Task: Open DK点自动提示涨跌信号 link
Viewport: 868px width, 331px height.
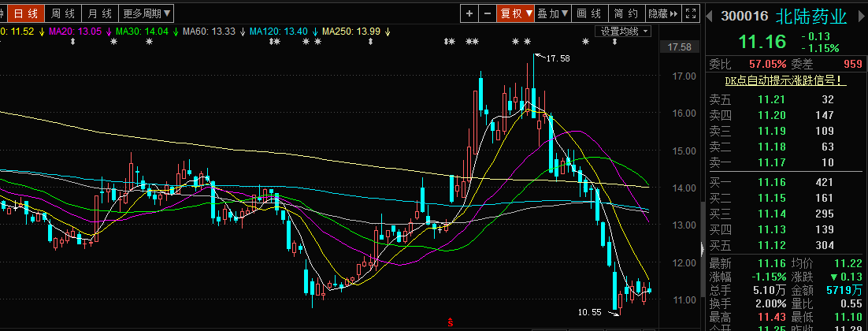Action: 785,81
